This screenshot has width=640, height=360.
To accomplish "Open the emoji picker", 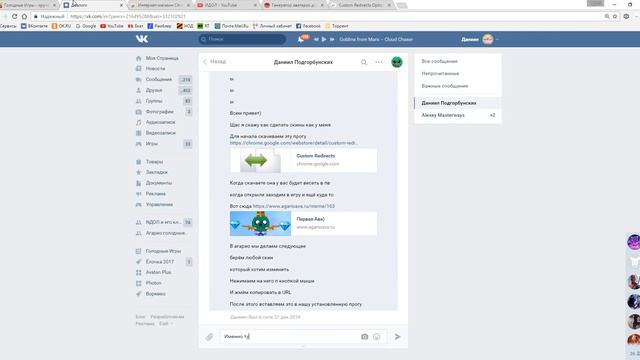I will pyautogui.click(x=377, y=337).
